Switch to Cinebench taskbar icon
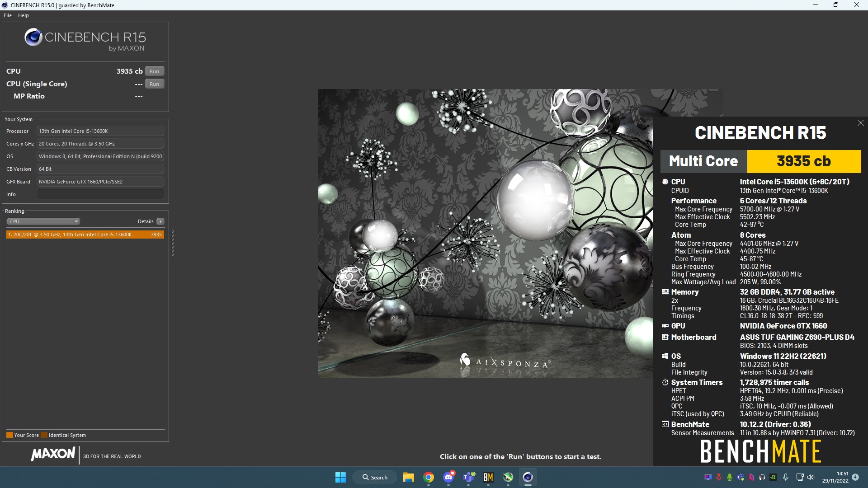The height and width of the screenshot is (488, 868). click(x=528, y=477)
